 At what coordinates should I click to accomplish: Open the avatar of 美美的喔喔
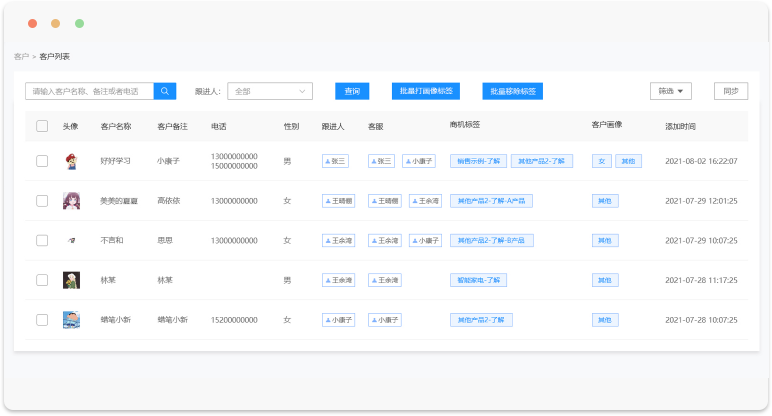point(71,200)
